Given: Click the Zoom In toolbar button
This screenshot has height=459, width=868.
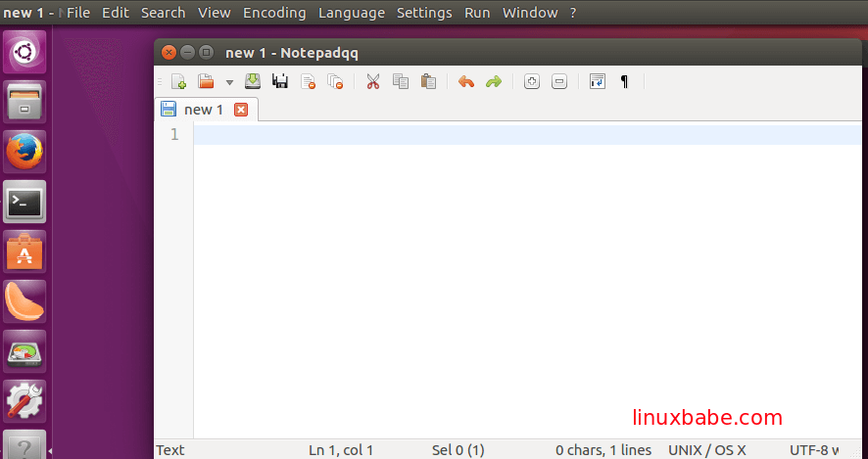Looking at the screenshot, I should point(532,82).
